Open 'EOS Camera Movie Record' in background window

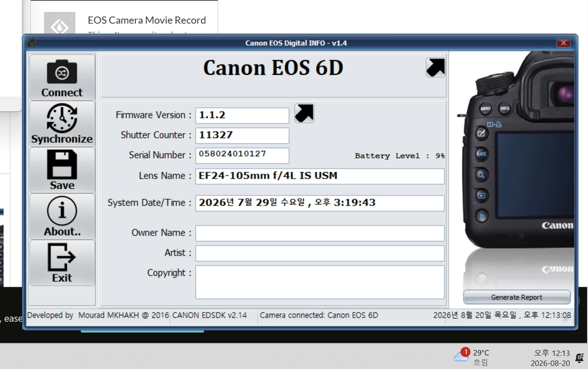point(147,20)
